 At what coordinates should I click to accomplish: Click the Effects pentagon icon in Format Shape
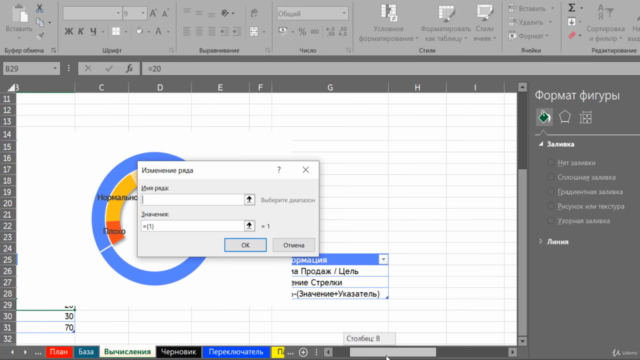click(565, 118)
